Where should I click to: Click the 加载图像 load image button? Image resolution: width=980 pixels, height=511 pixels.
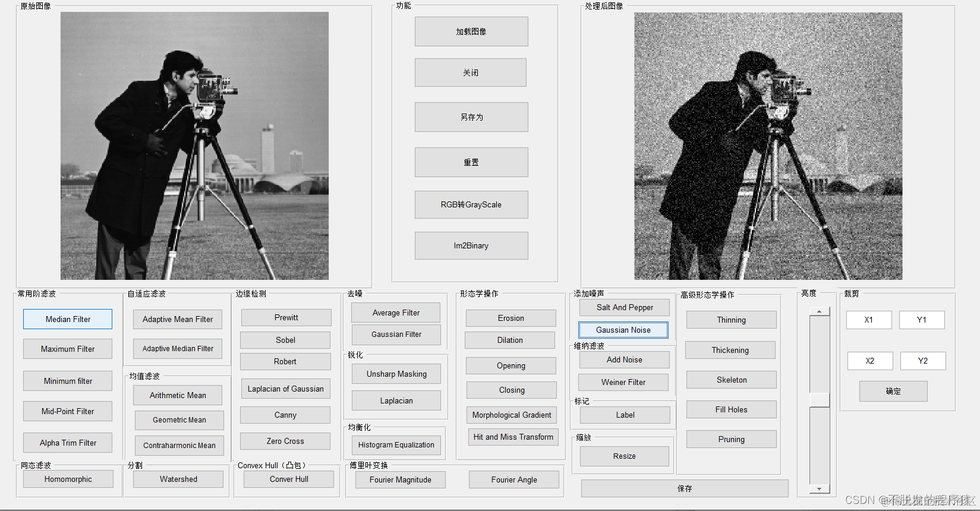(471, 31)
